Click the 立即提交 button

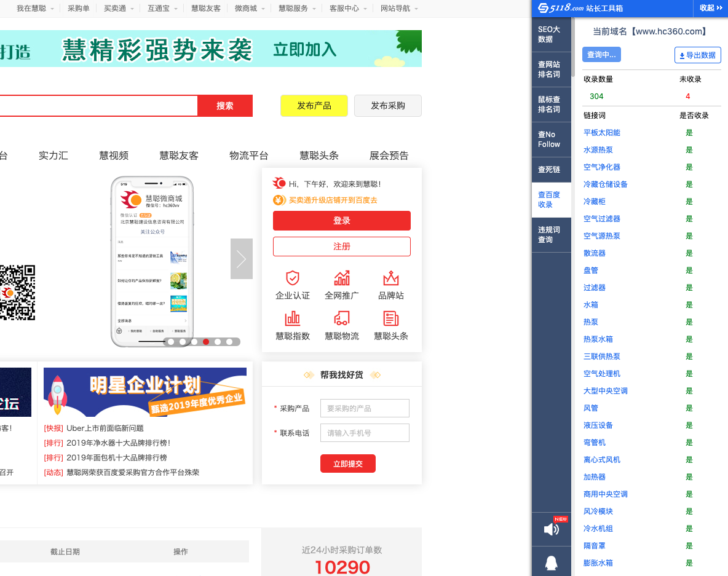348,464
